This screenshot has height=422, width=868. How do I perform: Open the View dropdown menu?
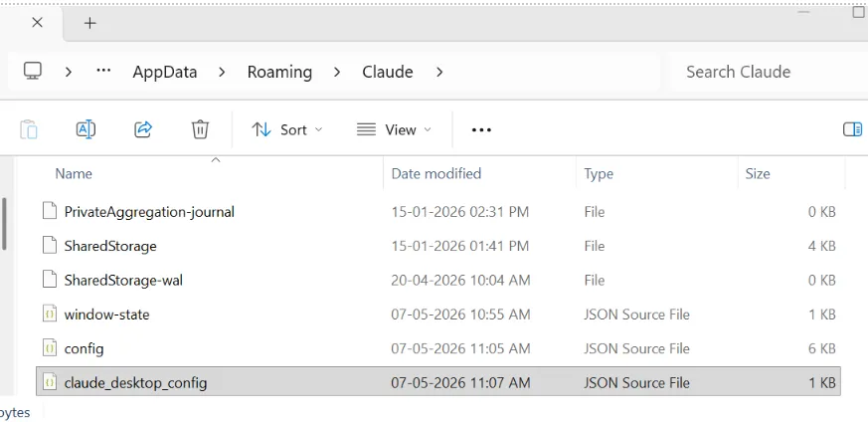(x=394, y=129)
